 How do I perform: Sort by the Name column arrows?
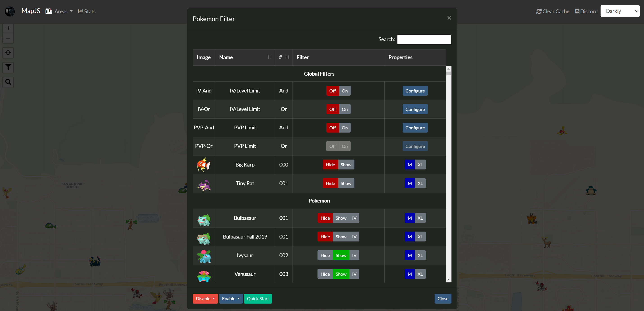coord(269,57)
